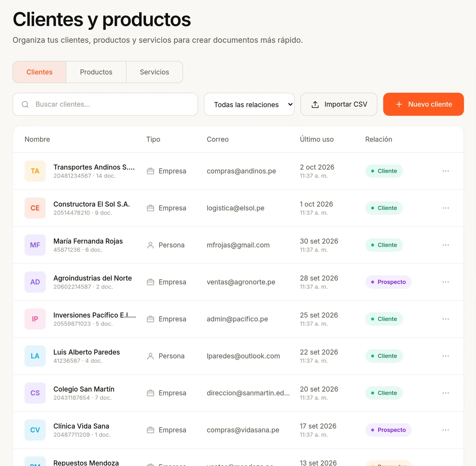Click the date 20 set 2026

[x=319, y=389]
